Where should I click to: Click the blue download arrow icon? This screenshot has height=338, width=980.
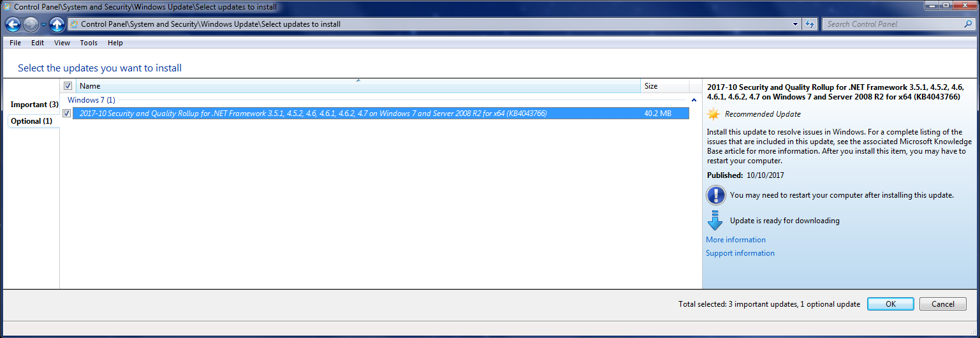pos(715,221)
